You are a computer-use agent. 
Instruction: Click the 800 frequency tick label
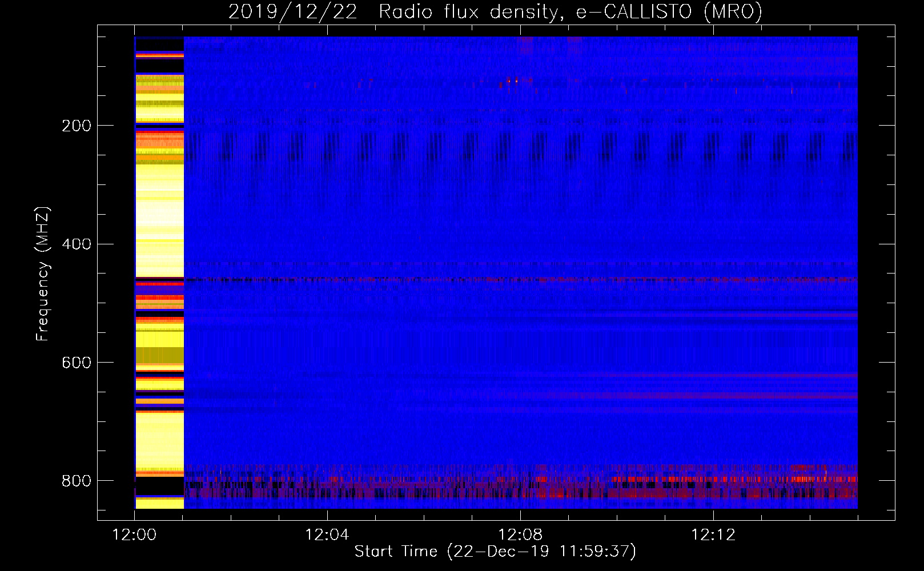pyautogui.click(x=77, y=481)
